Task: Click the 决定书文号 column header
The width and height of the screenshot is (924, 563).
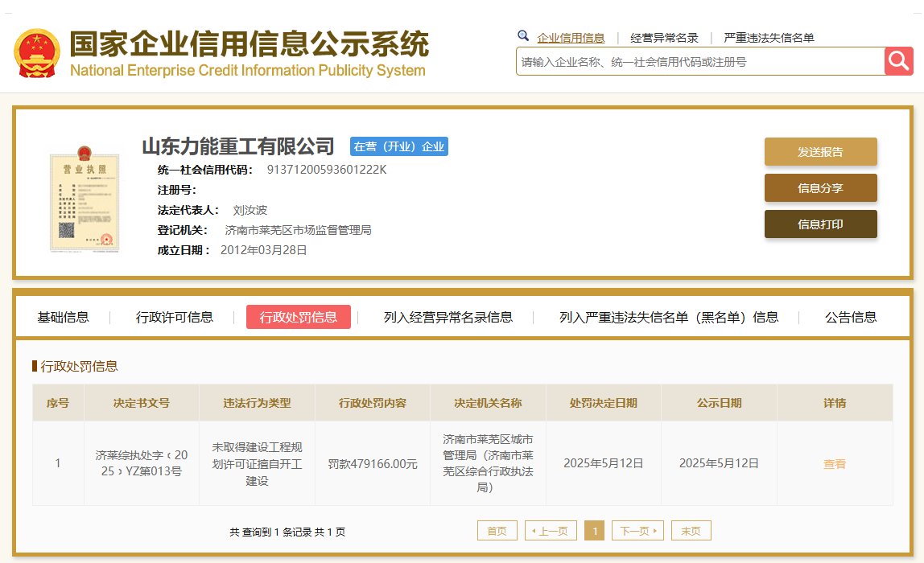Action: tap(142, 403)
